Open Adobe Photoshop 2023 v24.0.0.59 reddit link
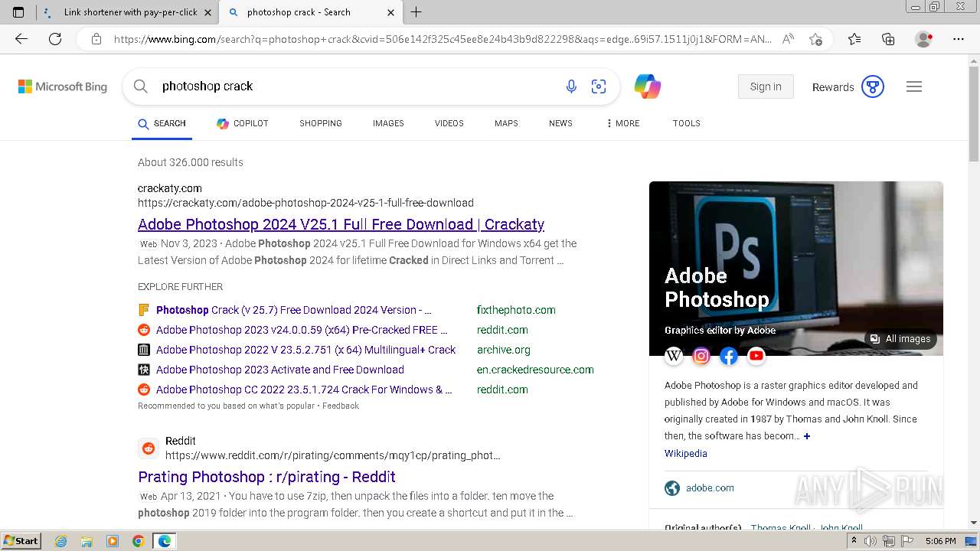The image size is (980, 551). (302, 330)
